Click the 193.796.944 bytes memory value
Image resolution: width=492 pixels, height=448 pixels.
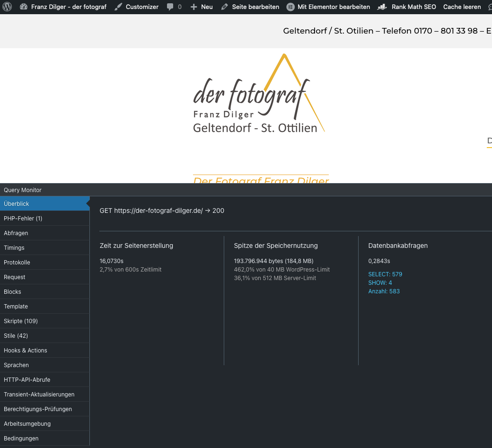click(273, 261)
